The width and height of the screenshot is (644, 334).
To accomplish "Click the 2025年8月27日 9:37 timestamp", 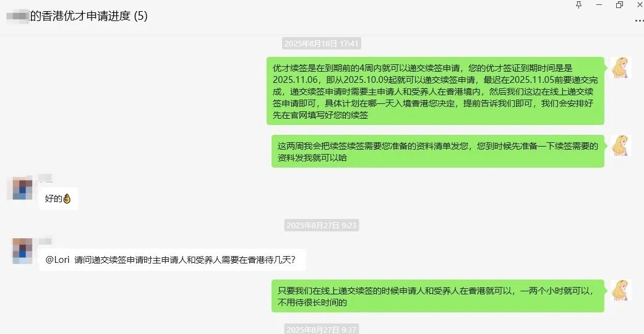I will click(x=322, y=330).
